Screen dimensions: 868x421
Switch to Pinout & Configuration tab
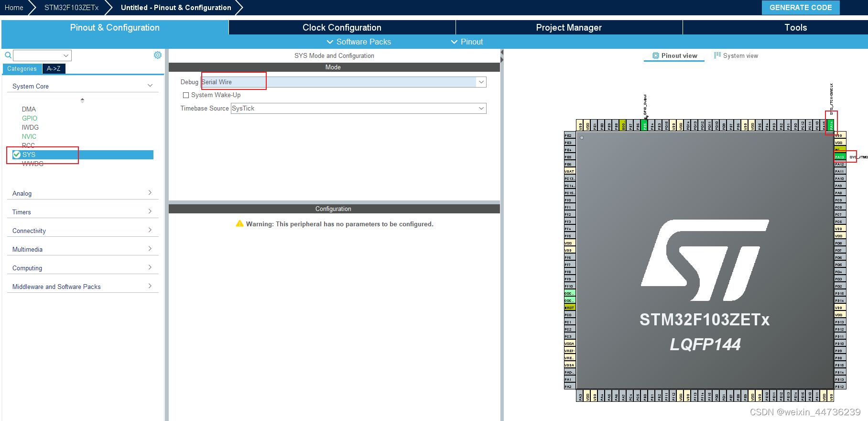coord(115,27)
